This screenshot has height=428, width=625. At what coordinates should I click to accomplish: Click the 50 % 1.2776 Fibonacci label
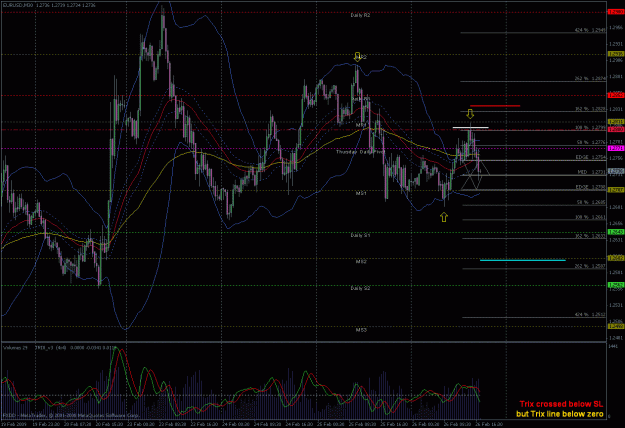pyautogui.click(x=591, y=142)
